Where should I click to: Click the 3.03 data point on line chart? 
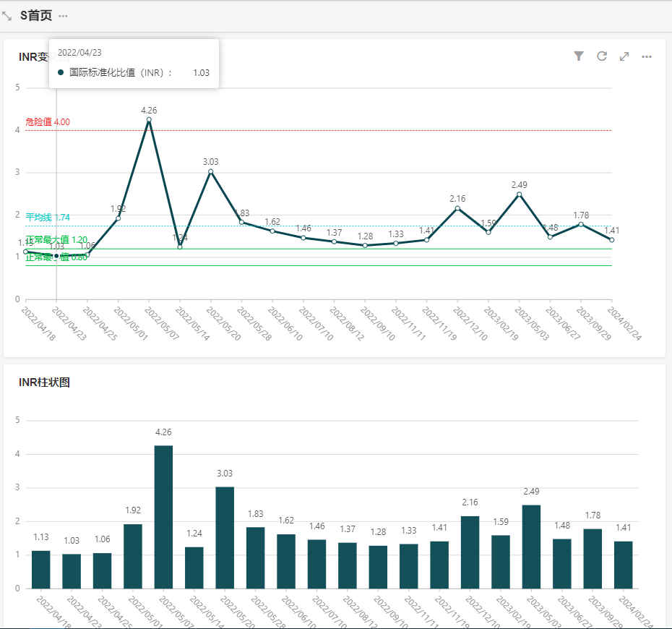pos(210,172)
